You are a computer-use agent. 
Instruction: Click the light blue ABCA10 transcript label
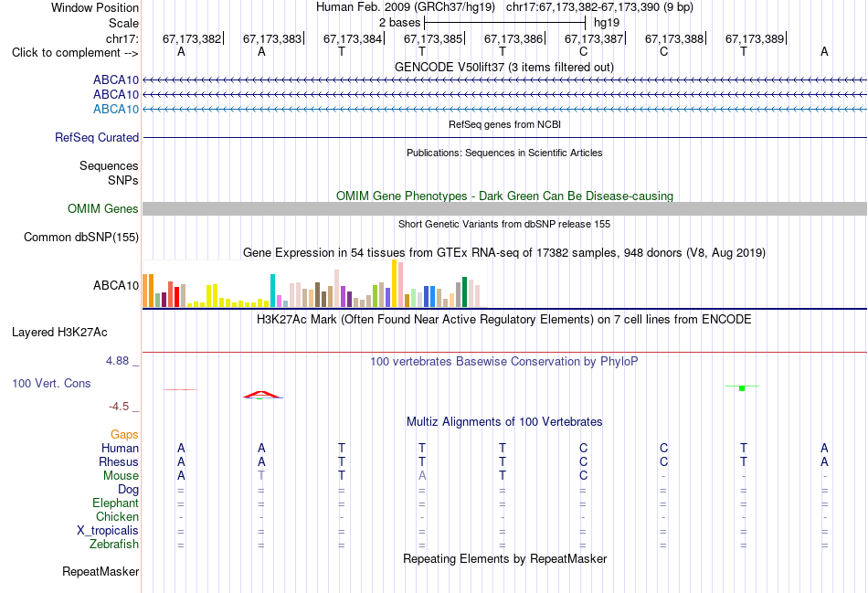[116, 109]
